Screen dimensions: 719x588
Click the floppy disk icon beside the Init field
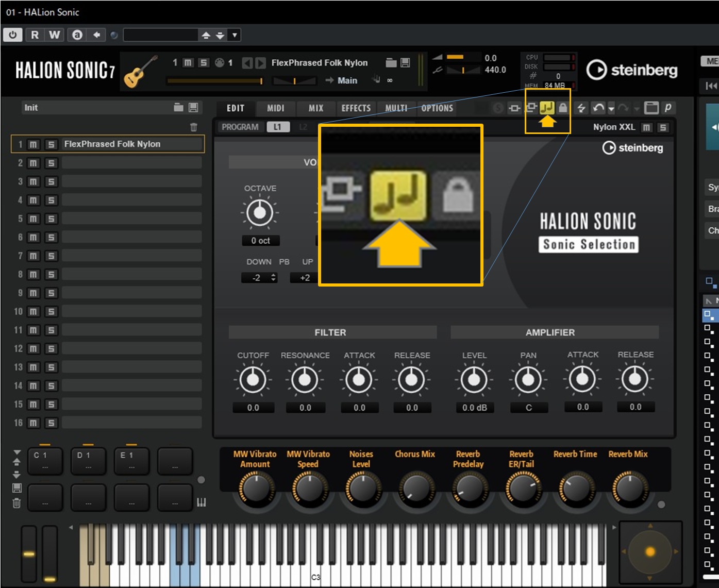pyautogui.click(x=193, y=107)
